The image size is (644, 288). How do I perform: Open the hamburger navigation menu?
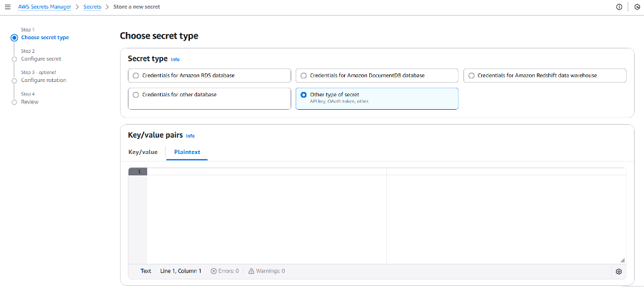pyautogui.click(x=7, y=6)
